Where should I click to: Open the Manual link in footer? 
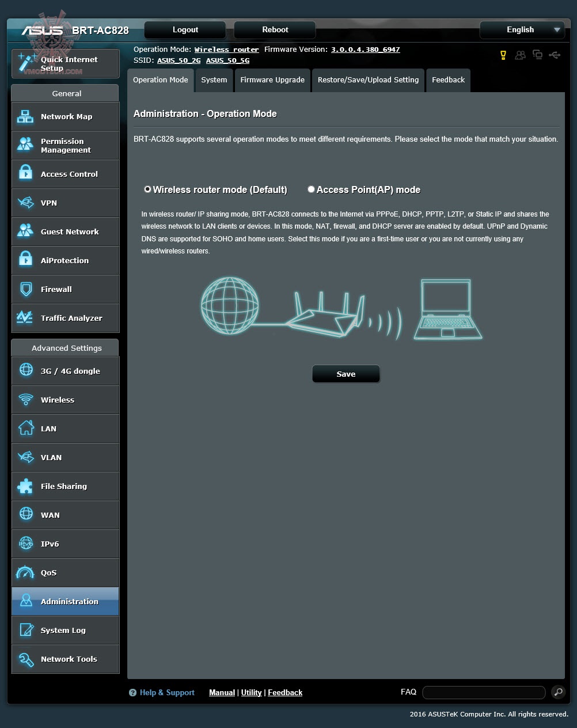click(222, 693)
